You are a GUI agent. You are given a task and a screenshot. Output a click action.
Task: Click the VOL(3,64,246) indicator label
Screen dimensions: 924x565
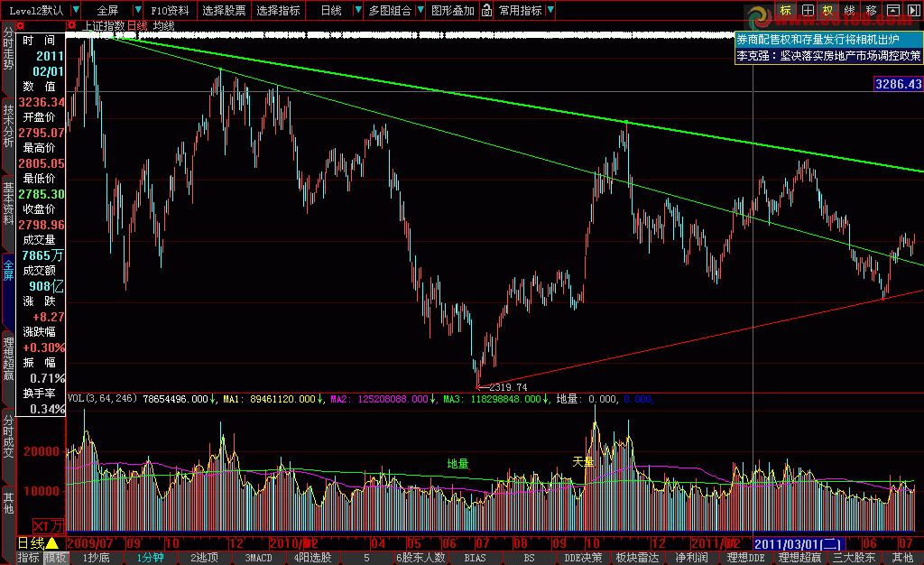pos(103,399)
